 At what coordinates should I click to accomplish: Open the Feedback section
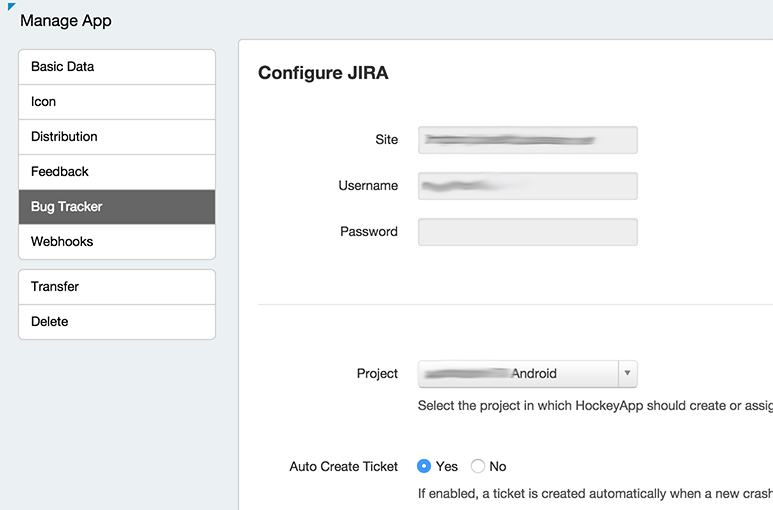click(117, 172)
